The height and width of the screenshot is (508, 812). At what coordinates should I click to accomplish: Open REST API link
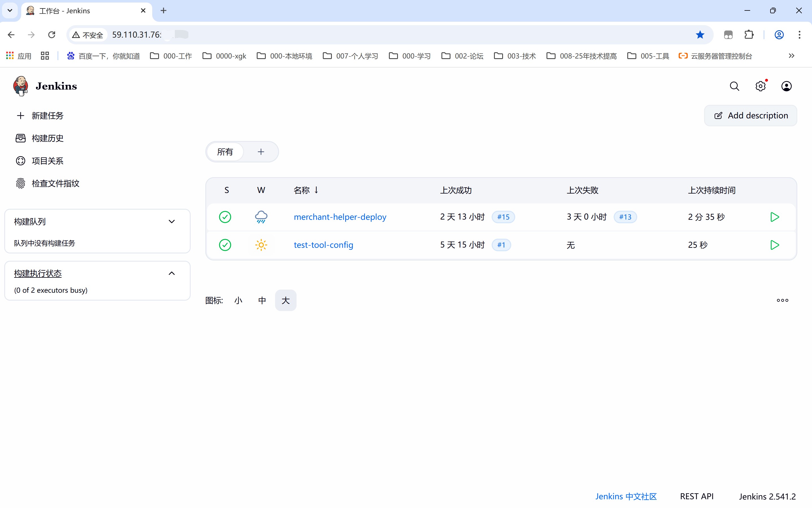pos(697,496)
